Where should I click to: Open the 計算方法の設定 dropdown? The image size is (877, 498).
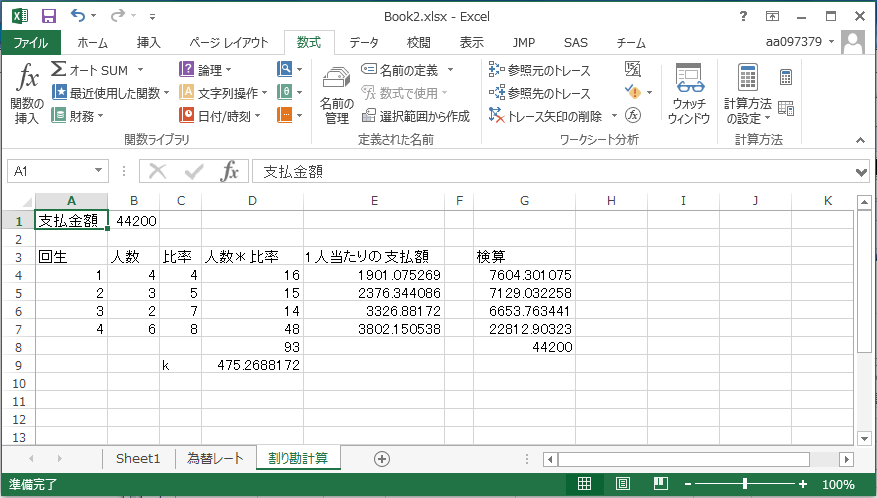(x=747, y=95)
